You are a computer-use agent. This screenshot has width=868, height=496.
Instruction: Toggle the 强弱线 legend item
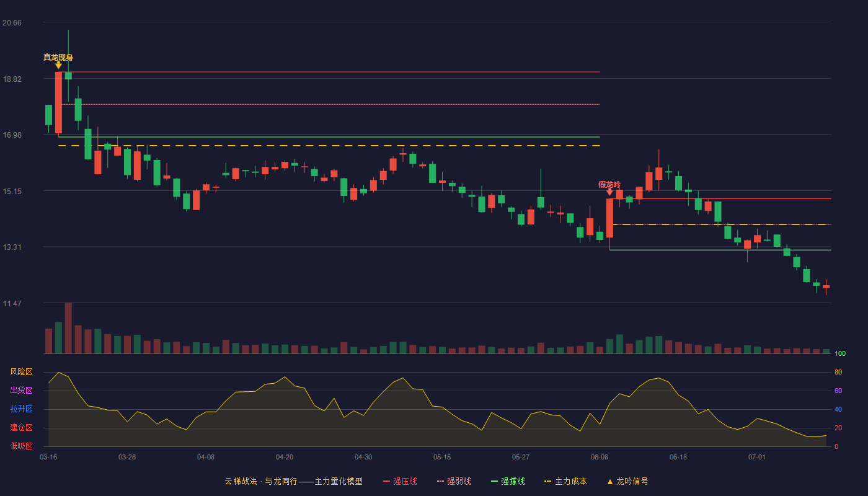click(x=454, y=481)
